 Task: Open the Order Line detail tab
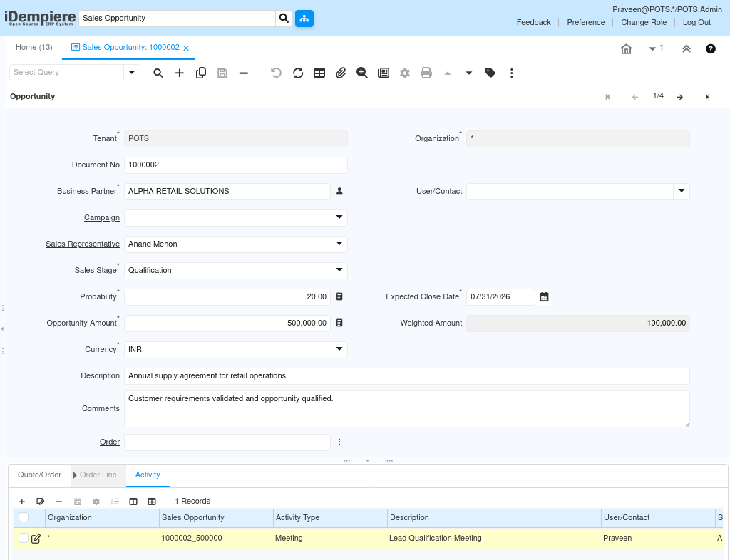pyautogui.click(x=98, y=475)
